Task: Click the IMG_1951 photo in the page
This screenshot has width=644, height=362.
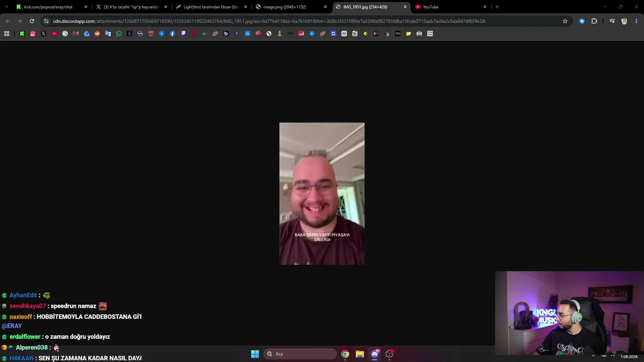Action: pyautogui.click(x=322, y=194)
